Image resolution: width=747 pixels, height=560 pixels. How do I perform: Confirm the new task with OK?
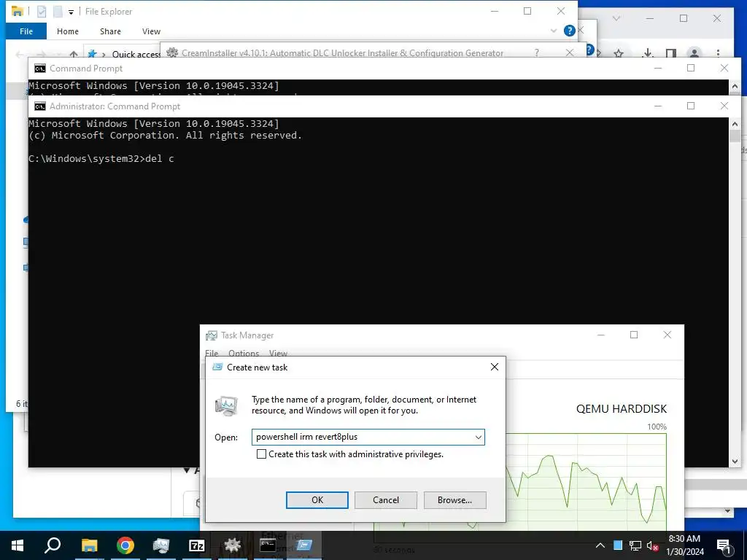tap(317, 500)
